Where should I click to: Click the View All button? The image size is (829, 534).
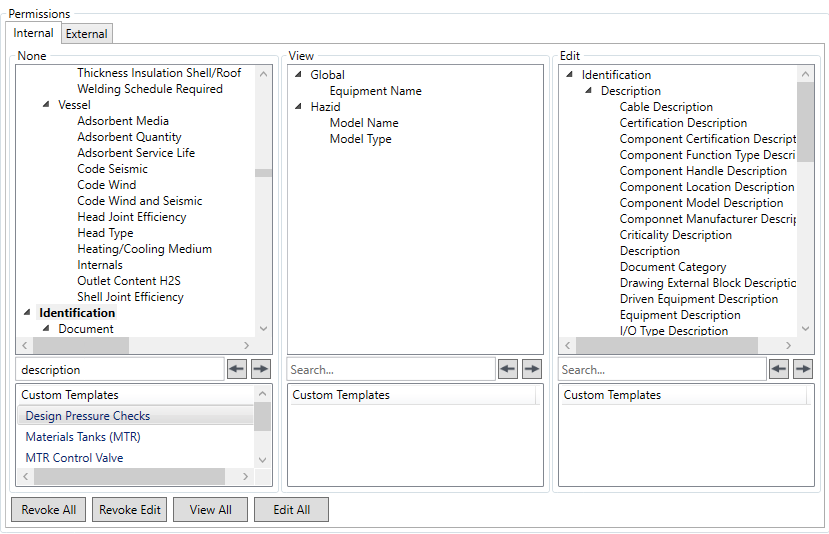(x=210, y=510)
